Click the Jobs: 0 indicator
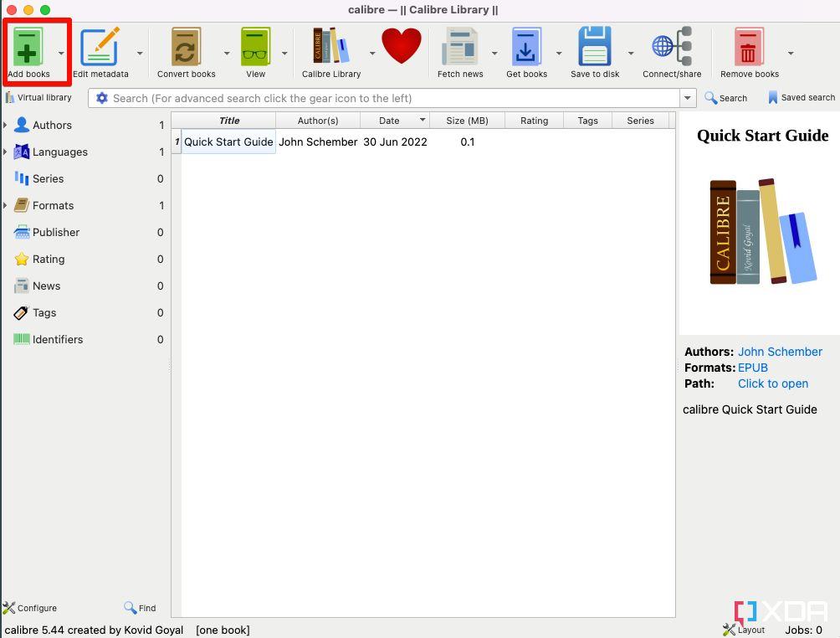 (803, 630)
